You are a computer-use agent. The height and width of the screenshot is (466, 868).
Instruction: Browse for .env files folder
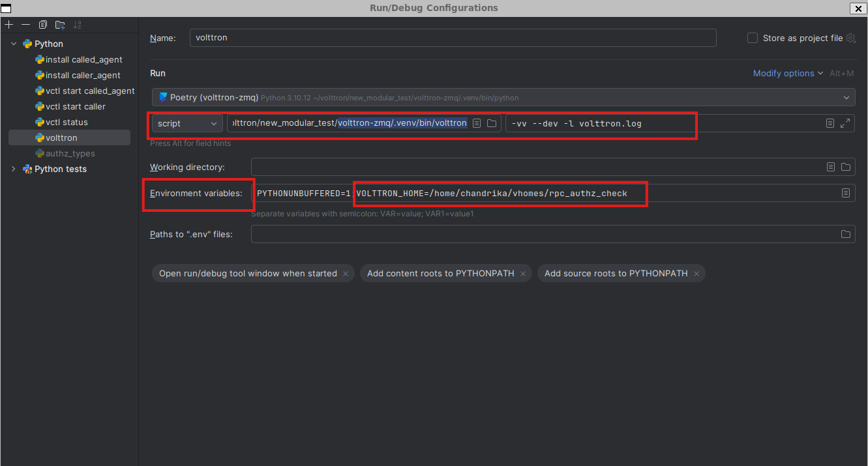(846, 234)
